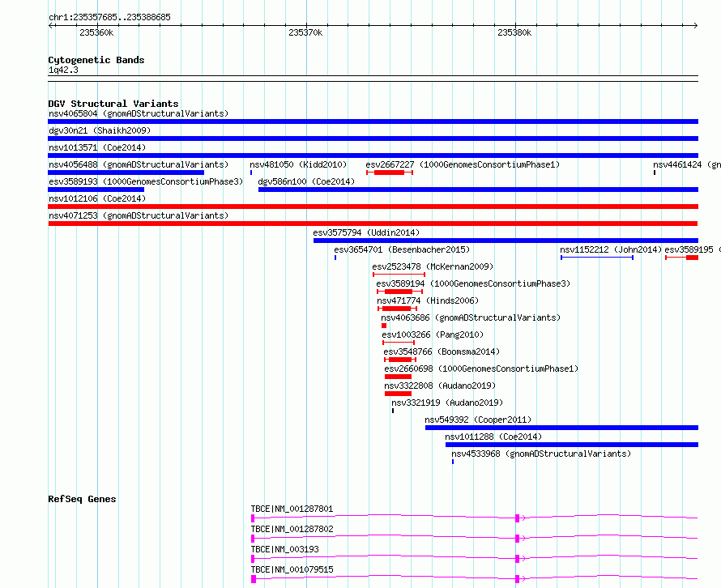Click the red glyph of esv3589195
Viewport: 721px width, 588px height.
click(x=682, y=258)
